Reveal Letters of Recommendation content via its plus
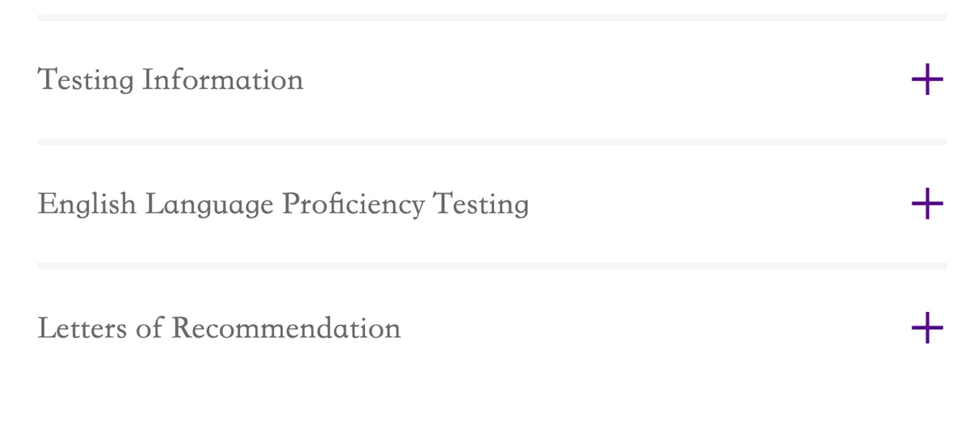The image size is (980, 437). point(927,329)
